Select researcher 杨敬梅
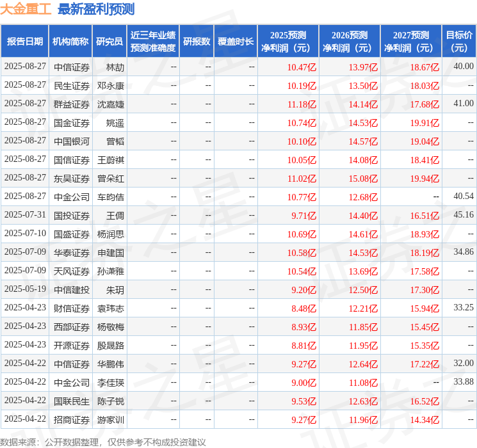Image resolution: width=477 pixels, height=448 pixels. tap(110, 327)
